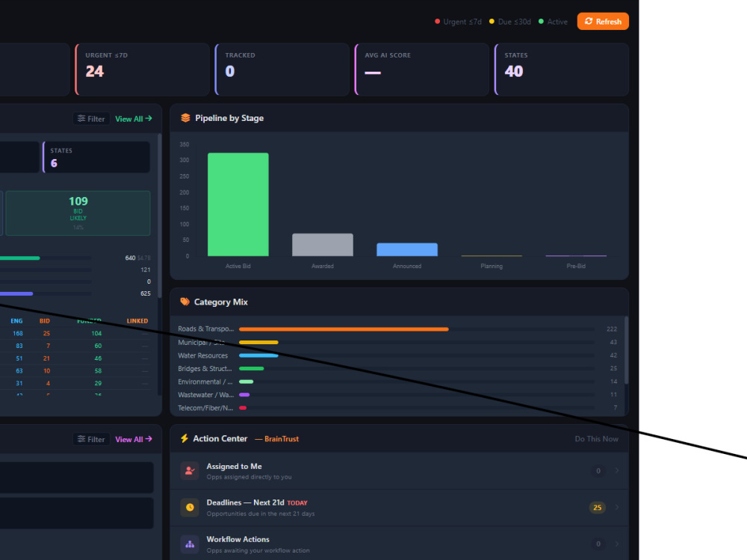
Task: Click the Deadlines clock icon
Action: point(190,507)
